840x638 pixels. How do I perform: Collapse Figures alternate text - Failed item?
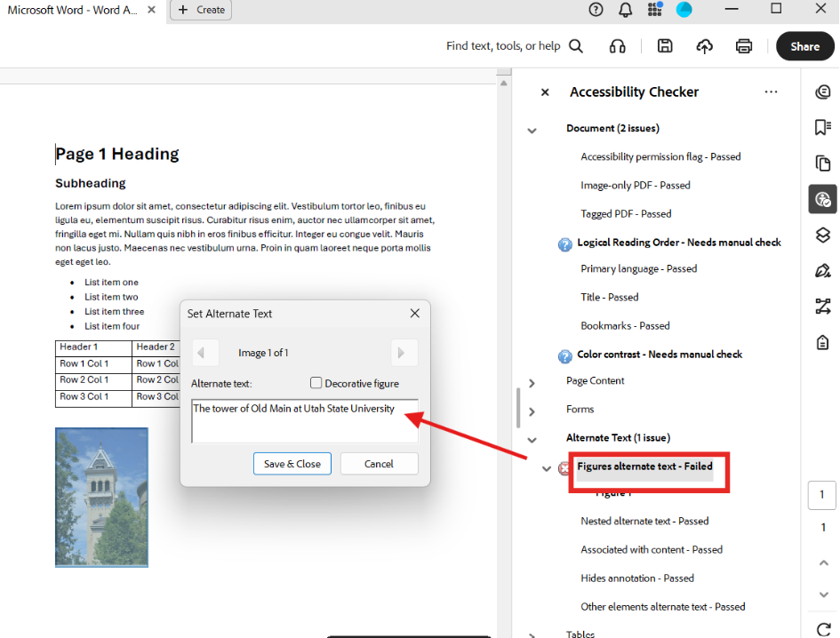point(547,468)
